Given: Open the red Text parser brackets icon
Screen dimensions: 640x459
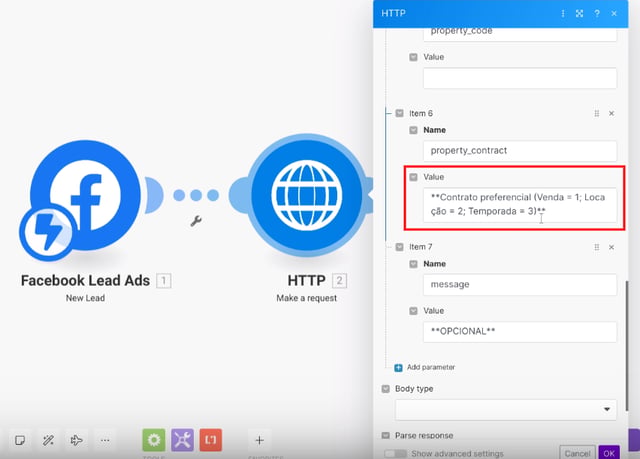Looking at the screenshot, I should (x=211, y=440).
